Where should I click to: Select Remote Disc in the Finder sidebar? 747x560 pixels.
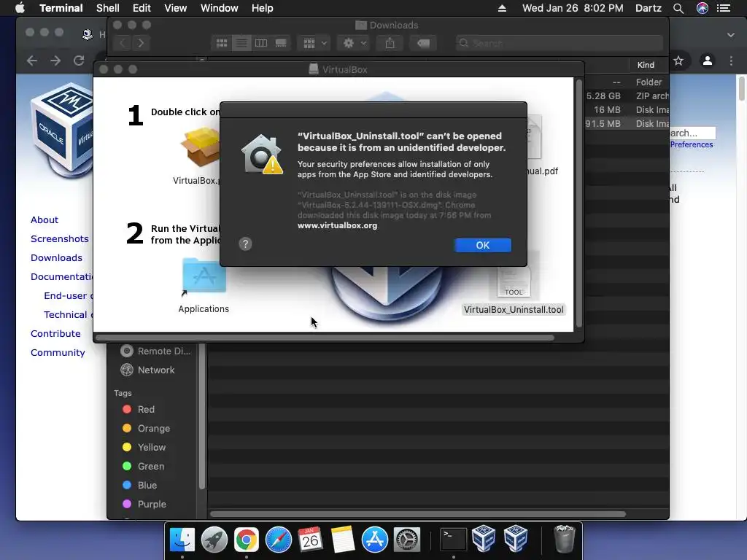pos(155,351)
